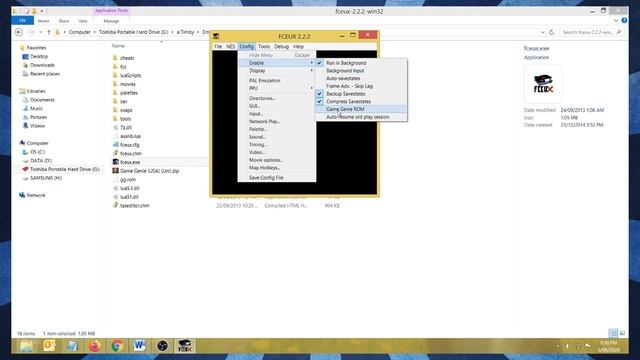Click FCEUX title bar icon
Screen dimensions: 640x360
tap(216, 36)
